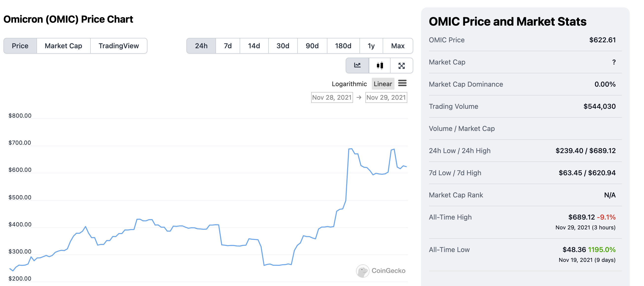Select the 180d range on the timeframe bar
The image size is (644, 286).
click(343, 46)
